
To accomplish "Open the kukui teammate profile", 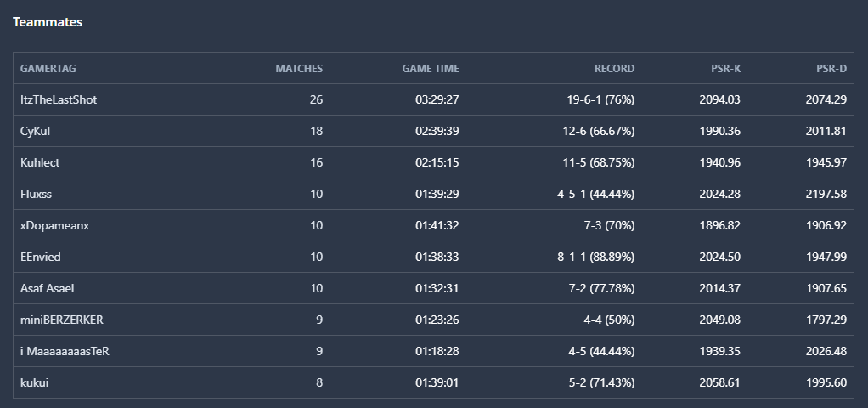I will coord(35,382).
